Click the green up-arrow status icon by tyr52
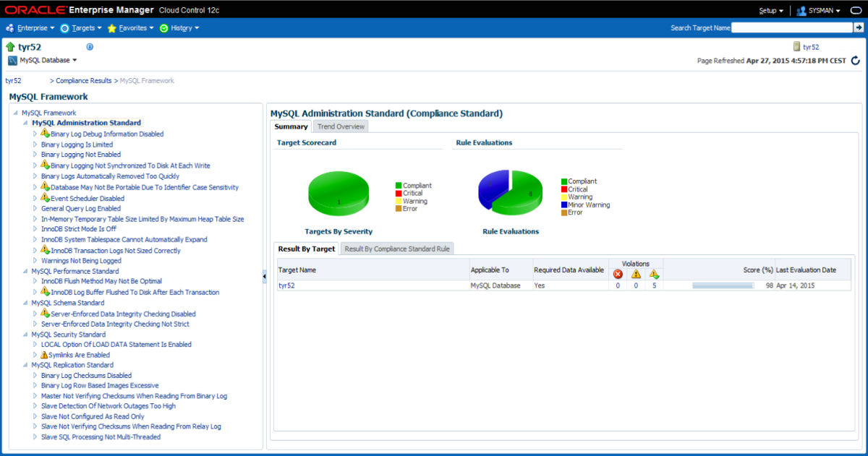 [11, 47]
